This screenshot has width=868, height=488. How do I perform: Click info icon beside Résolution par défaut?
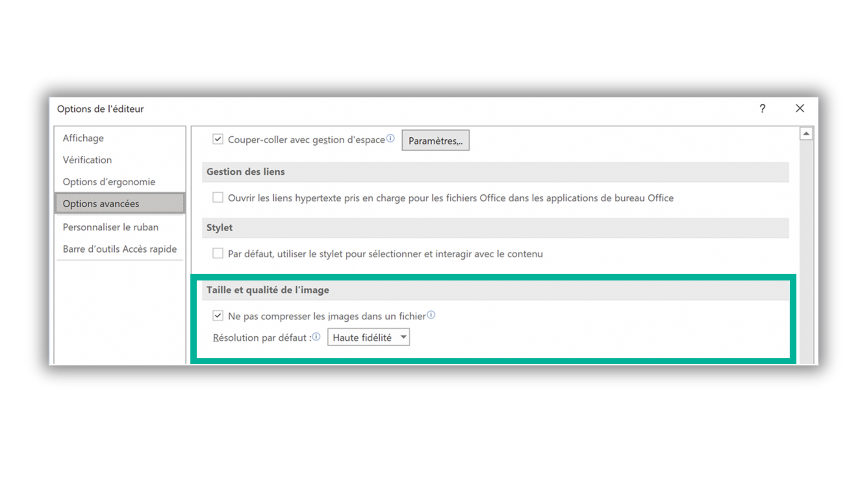coord(316,337)
